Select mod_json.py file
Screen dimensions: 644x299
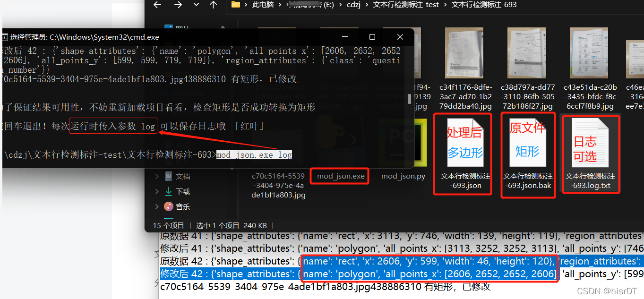(403, 176)
